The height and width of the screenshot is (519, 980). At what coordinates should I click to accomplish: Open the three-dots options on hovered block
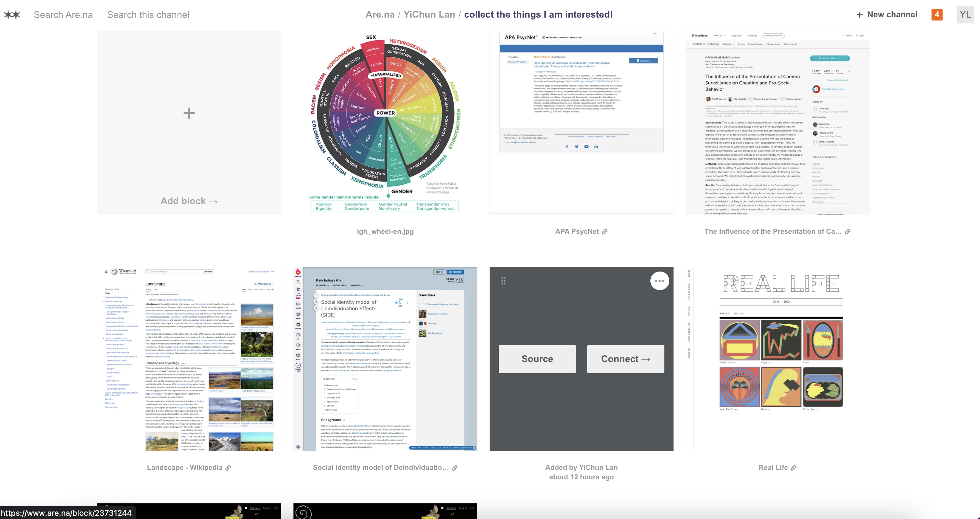(x=659, y=281)
